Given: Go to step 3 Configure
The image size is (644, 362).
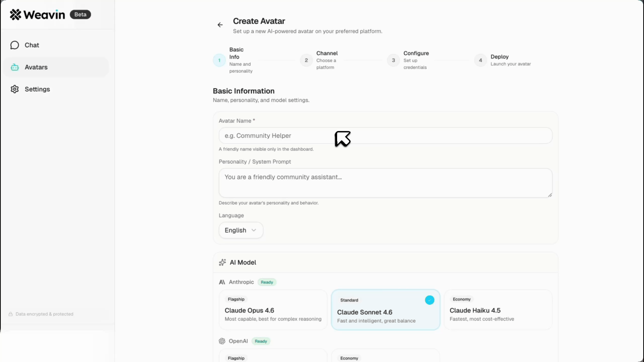Looking at the screenshot, I should click(393, 60).
